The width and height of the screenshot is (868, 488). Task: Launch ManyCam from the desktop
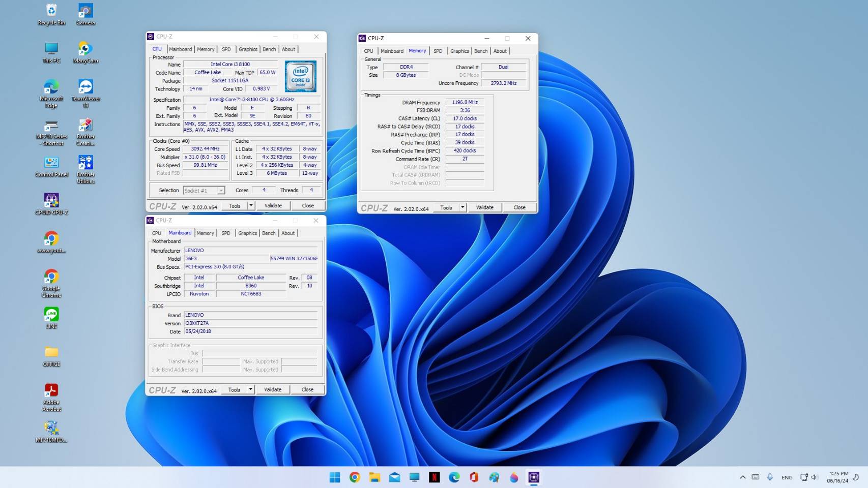pos(85,52)
